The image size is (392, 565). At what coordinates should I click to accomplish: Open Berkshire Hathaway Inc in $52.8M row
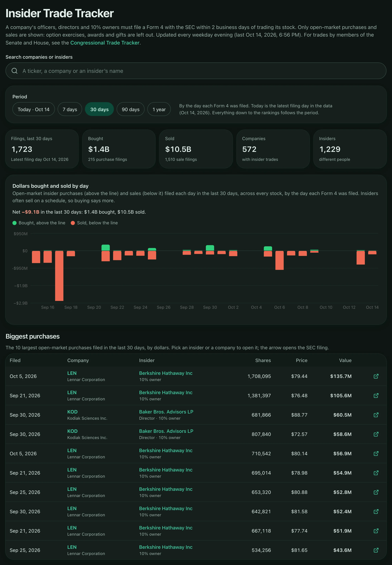[166, 489]
